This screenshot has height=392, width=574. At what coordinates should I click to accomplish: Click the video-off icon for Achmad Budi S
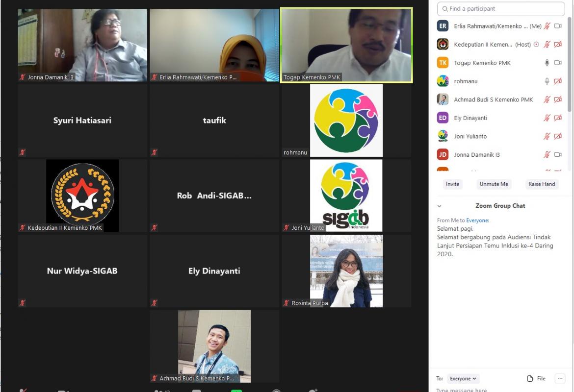pos(558,99)
